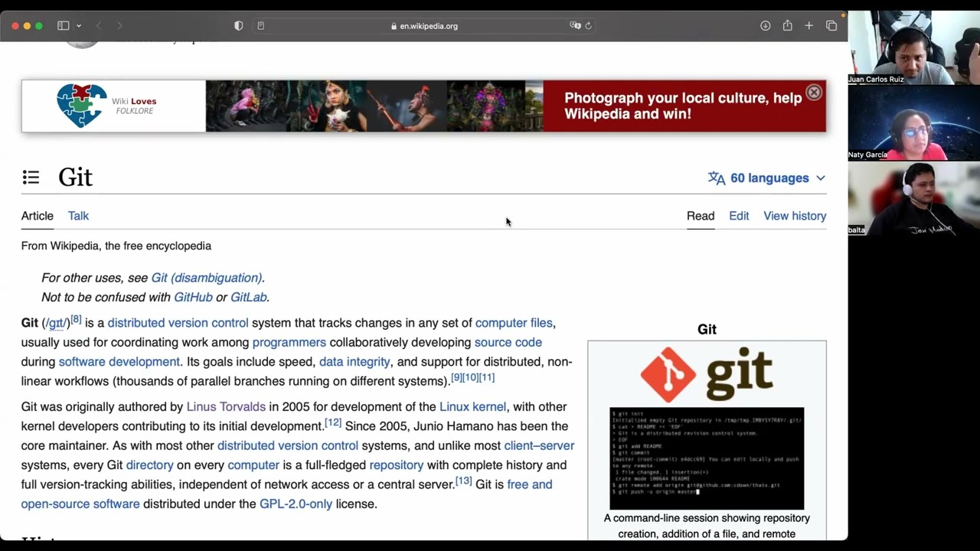Click the Git logo in infobox
The width and height of the screenshot is (980, 551).
click(707, 375)
